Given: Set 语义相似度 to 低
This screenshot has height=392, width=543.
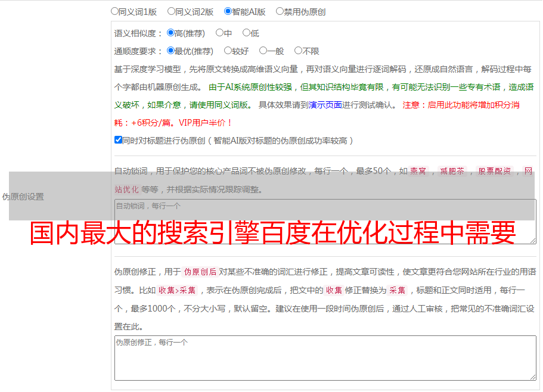Looking at the screenshot, I should [246, 33].
